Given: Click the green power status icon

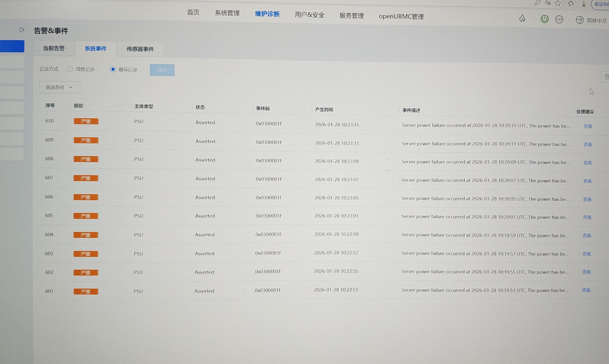Looking at the screenshot, I should [x=544, y=19].
